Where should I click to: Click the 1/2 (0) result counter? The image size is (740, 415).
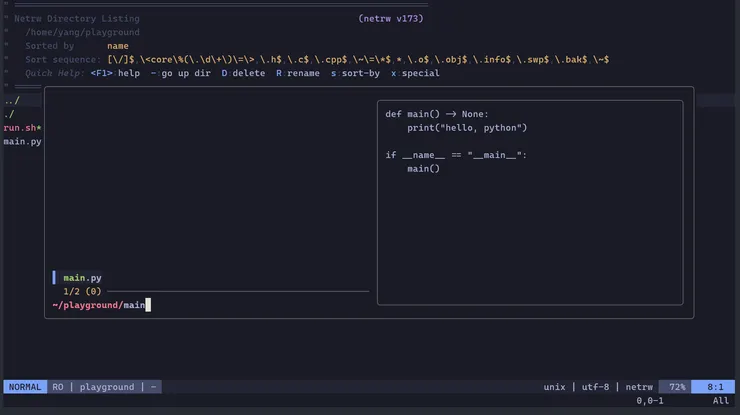pyautogui.click(x=82, y=291)
